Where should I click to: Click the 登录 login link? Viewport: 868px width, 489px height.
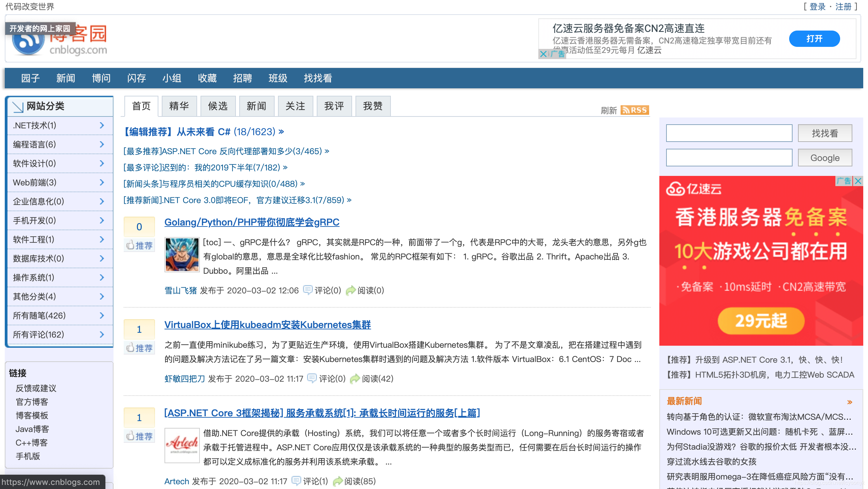pyautogui.click(x=817, y=7)
